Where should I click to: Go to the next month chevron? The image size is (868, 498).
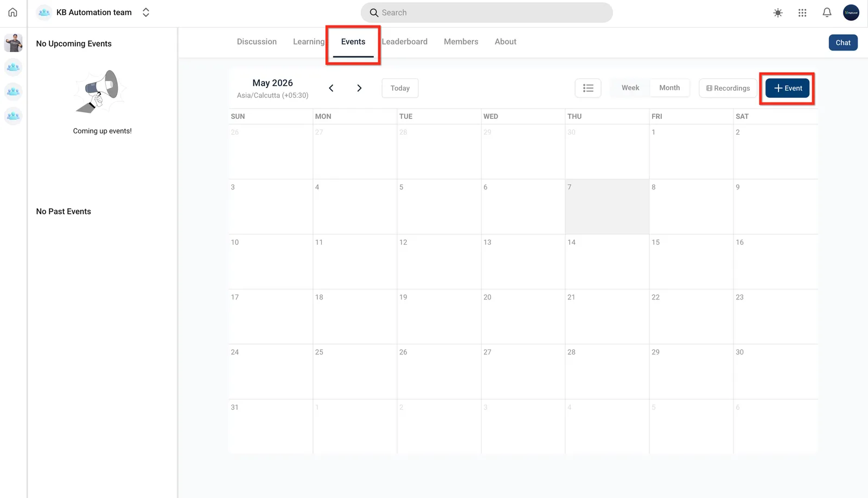[x=359, y=88]
